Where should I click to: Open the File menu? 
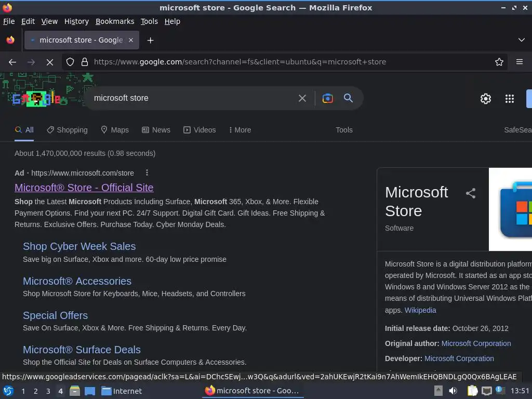pyautogui.click(x=9, y=21)
